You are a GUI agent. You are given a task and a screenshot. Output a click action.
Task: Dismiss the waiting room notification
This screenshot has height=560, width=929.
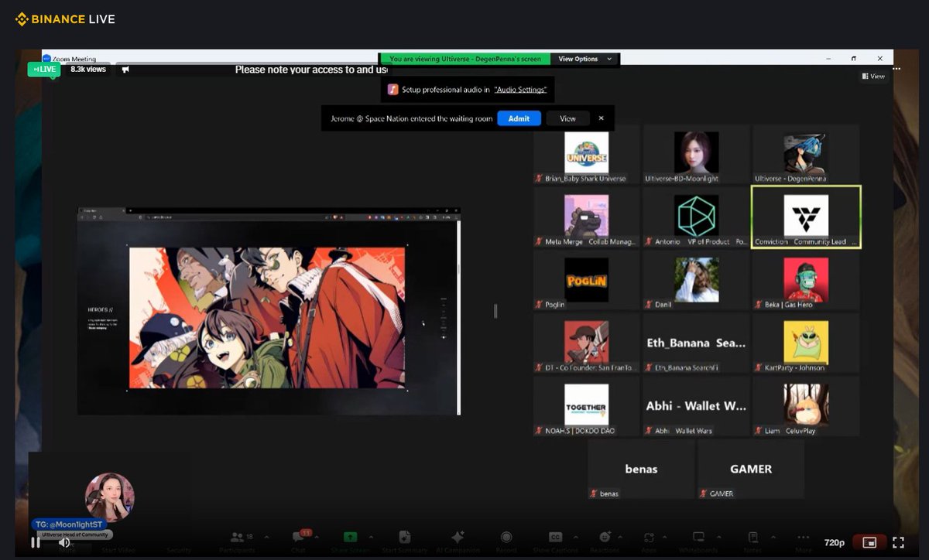(x=601, y=118)
